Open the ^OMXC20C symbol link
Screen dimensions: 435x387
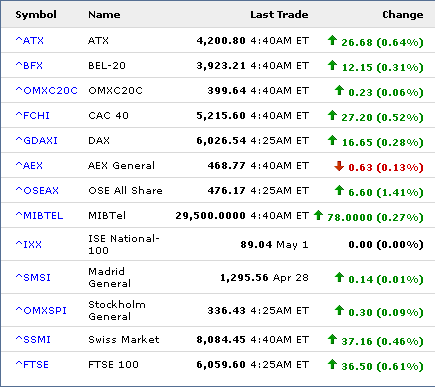tap(46, 90)
